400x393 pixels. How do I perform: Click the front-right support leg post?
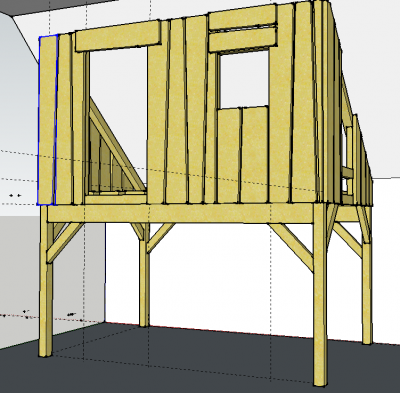click(320, 295)
